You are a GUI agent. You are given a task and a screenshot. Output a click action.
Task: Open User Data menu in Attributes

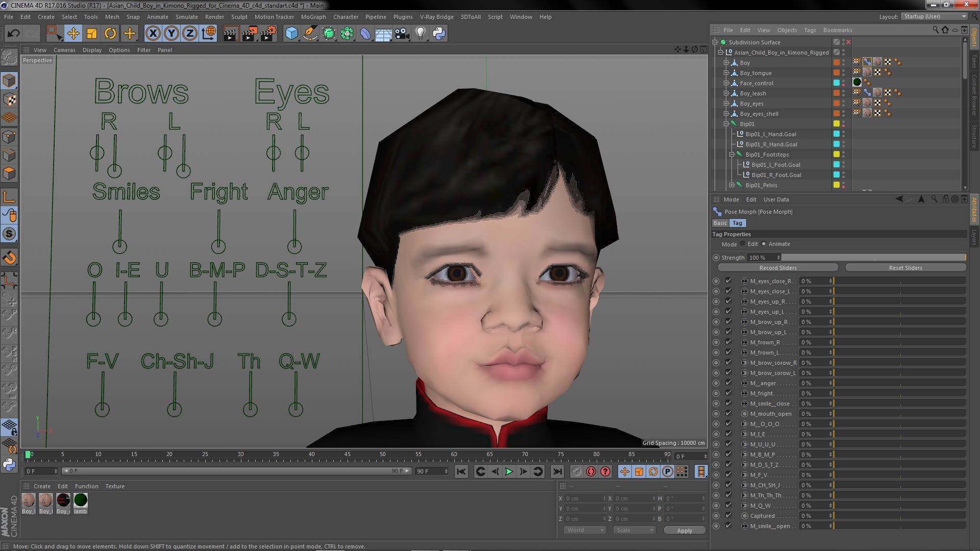click(x=776, y=199)
